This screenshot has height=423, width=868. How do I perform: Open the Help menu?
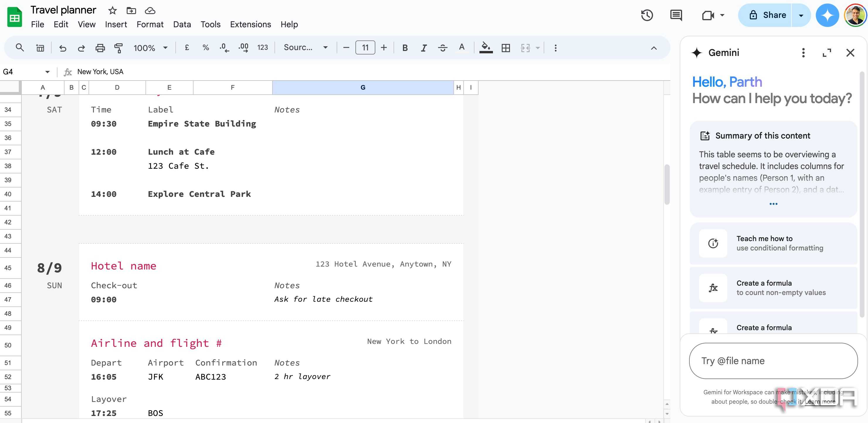289,24
